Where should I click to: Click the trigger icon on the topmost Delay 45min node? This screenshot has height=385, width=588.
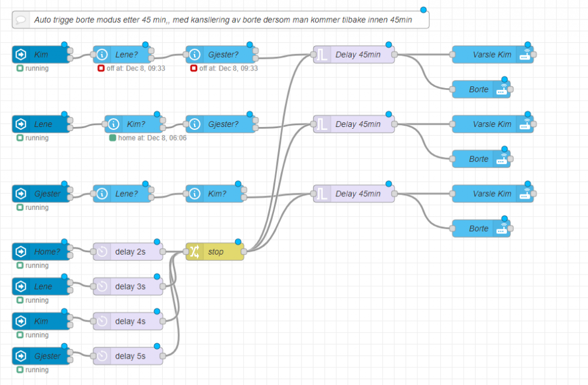coord(322,55)
